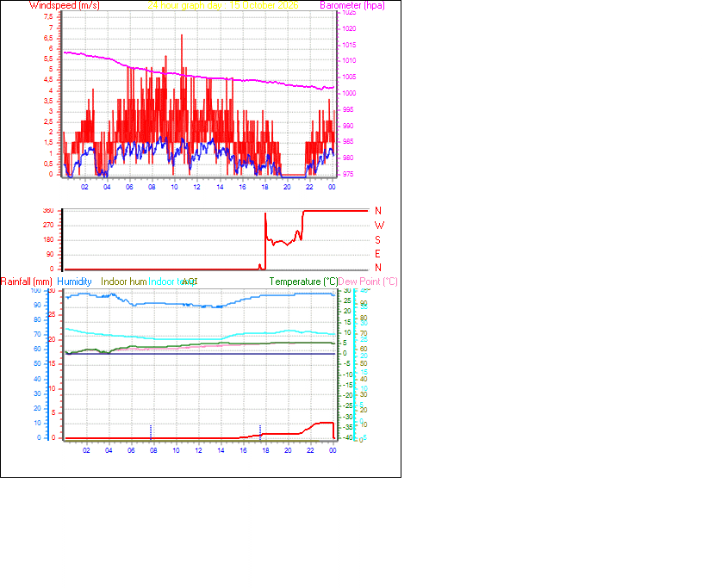Image resolution: width=703 pixels, height=588 pixels.
Task: Click the 975 barometer scale value
Action: [348, 175]
